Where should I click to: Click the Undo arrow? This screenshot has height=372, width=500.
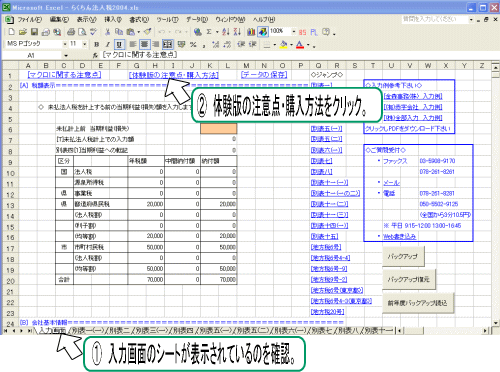click(x=162, y=32)
